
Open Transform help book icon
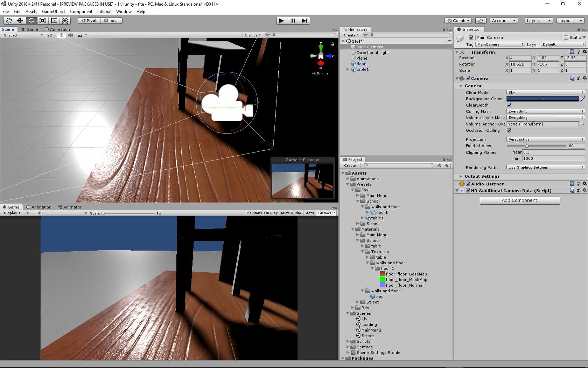(572, 52)
